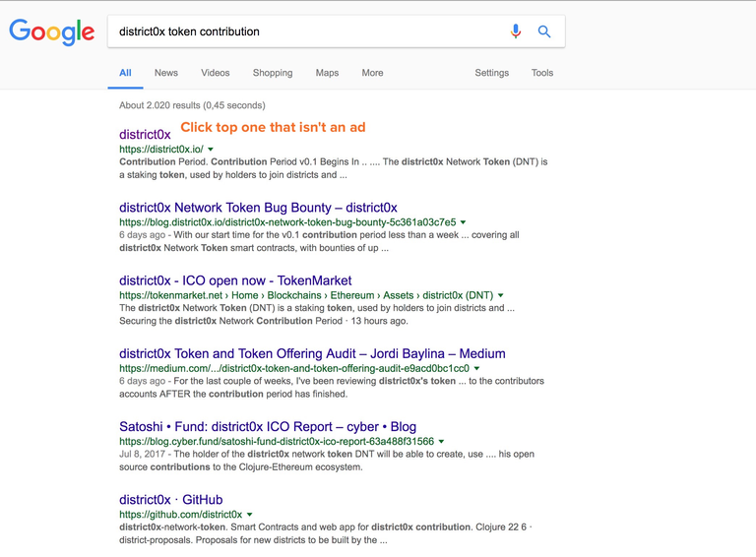756x557 pixels.
Task: Open the search Tools options
Action: [x=542, y=73]
